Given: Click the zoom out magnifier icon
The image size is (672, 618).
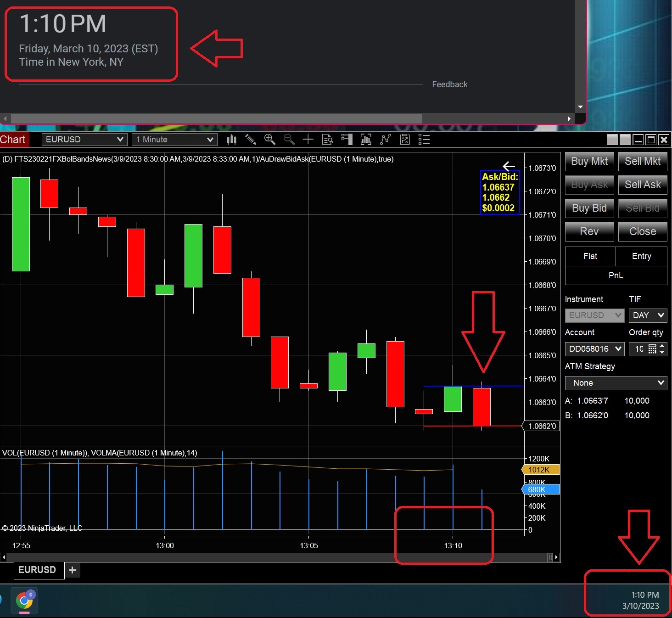Looking at the screenshot, I should pos(289,140).
